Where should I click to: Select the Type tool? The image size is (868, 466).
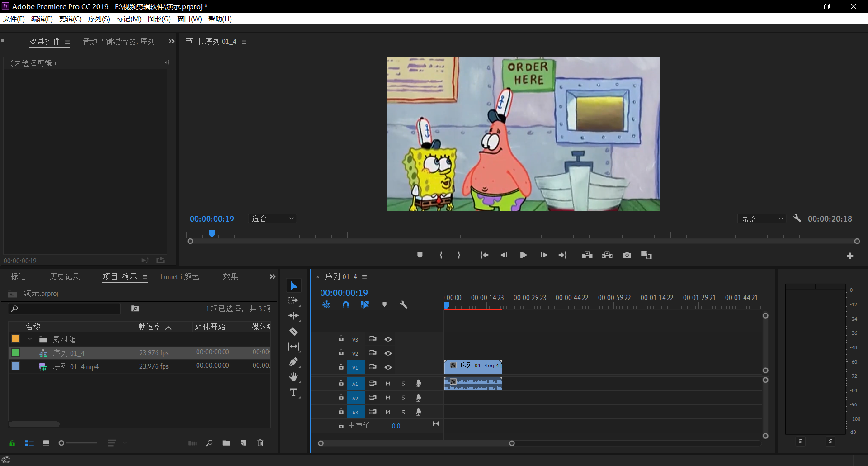[293, 392]
